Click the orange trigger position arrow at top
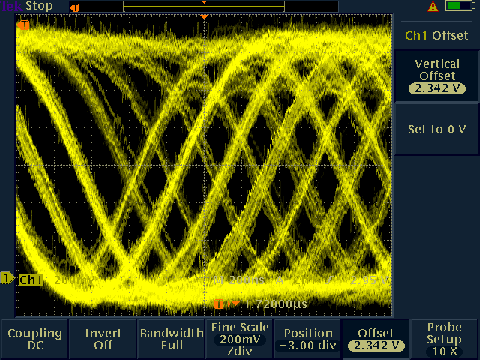This screenshot has width=480, height=360. (204, 16)
